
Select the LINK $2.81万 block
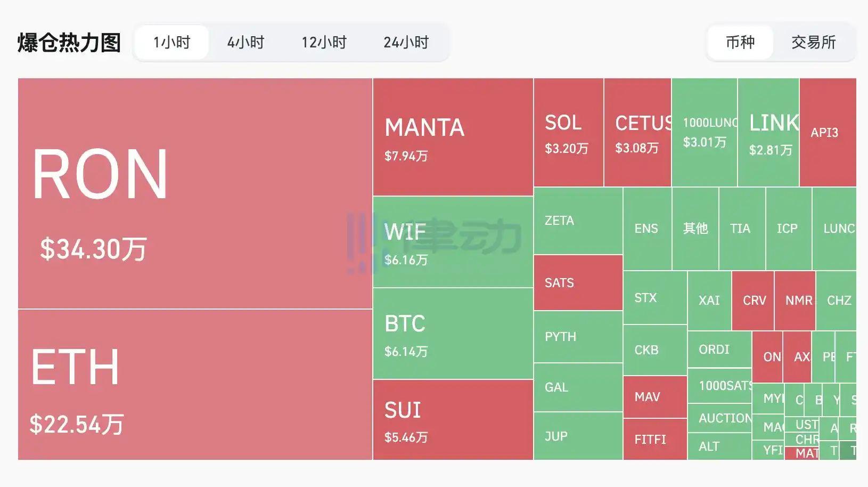point(768,133)
